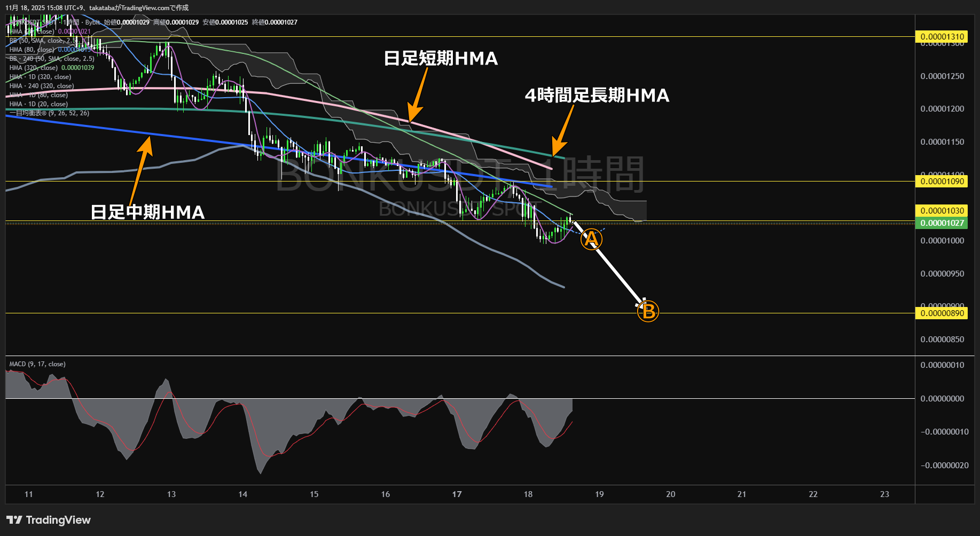Click date 19 on the time axis

(x=599, y=494)
